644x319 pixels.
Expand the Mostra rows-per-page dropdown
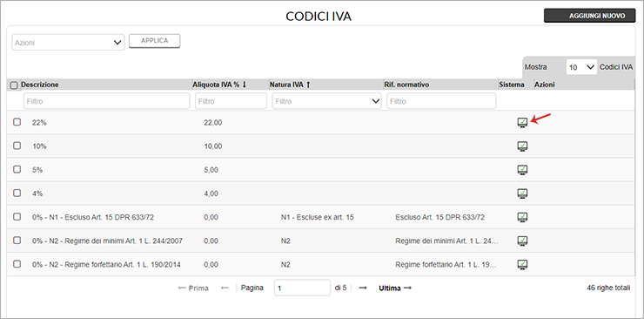[x=581, y=67]
